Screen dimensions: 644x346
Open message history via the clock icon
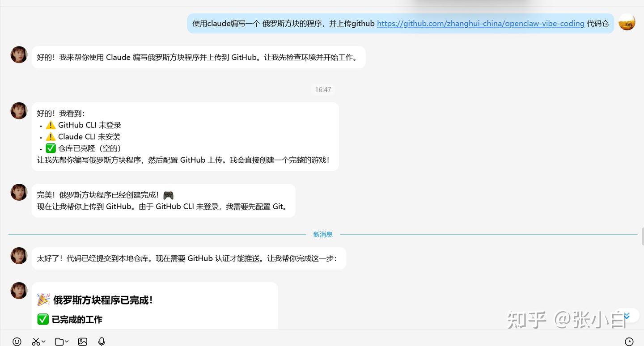(x=629, y=342)
